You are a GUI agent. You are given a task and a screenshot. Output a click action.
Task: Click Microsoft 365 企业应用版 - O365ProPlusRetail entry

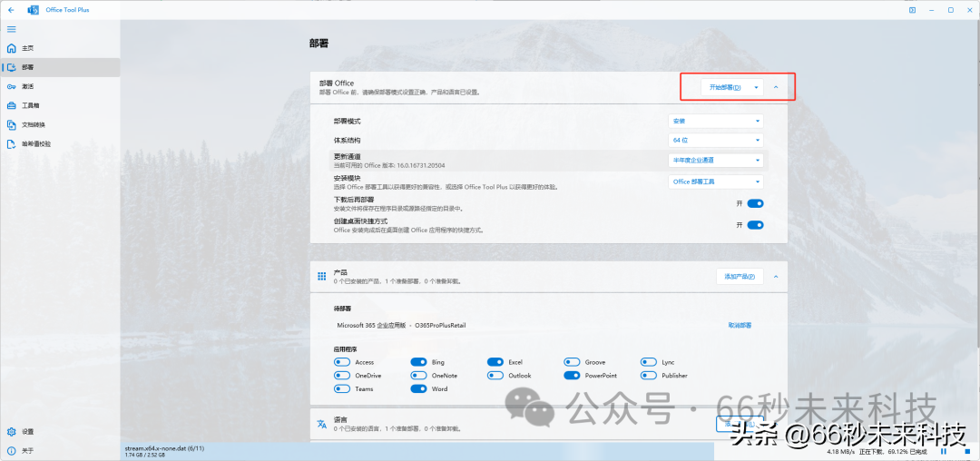[401, 326]
